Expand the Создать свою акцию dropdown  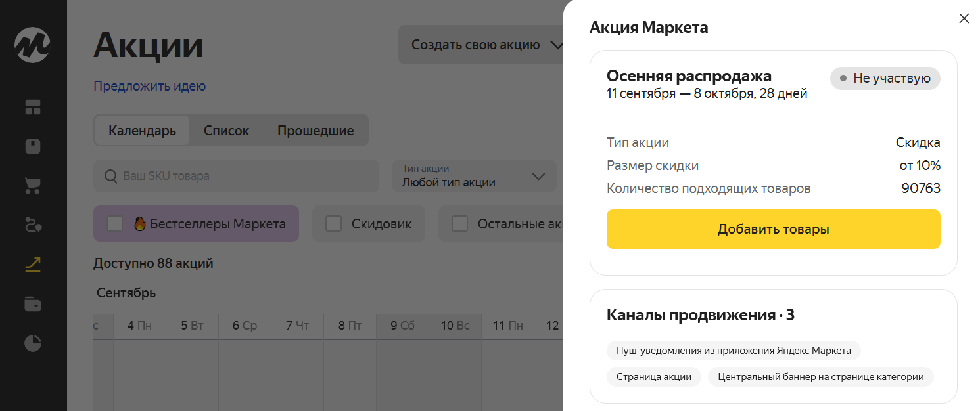(487, 45)
